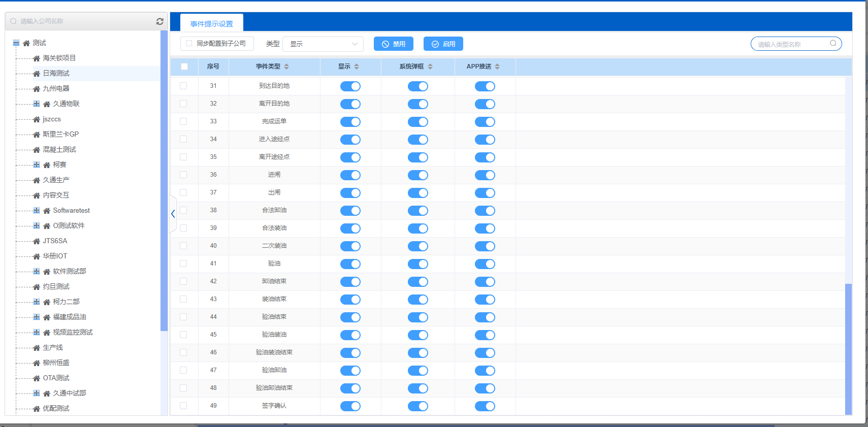Click the house icon beside 优配测试
The height and width of the screenshot is (427, 868).
click(x=37, y=409)
